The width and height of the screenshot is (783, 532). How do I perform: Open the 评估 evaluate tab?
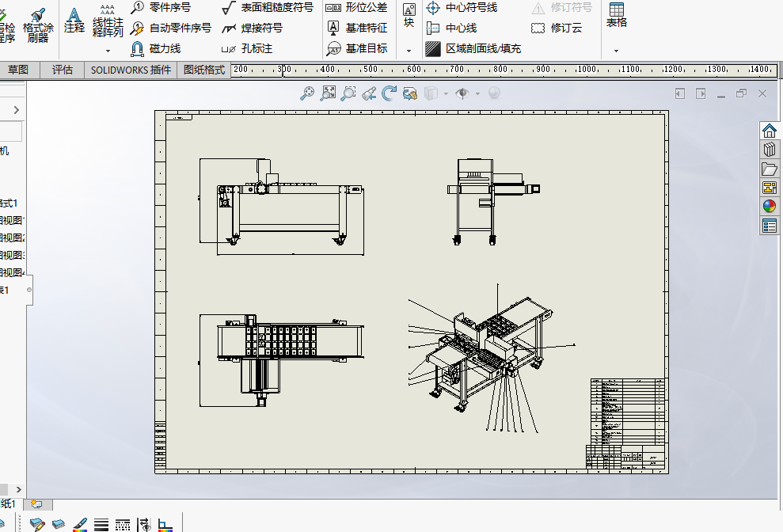(63, 70)
